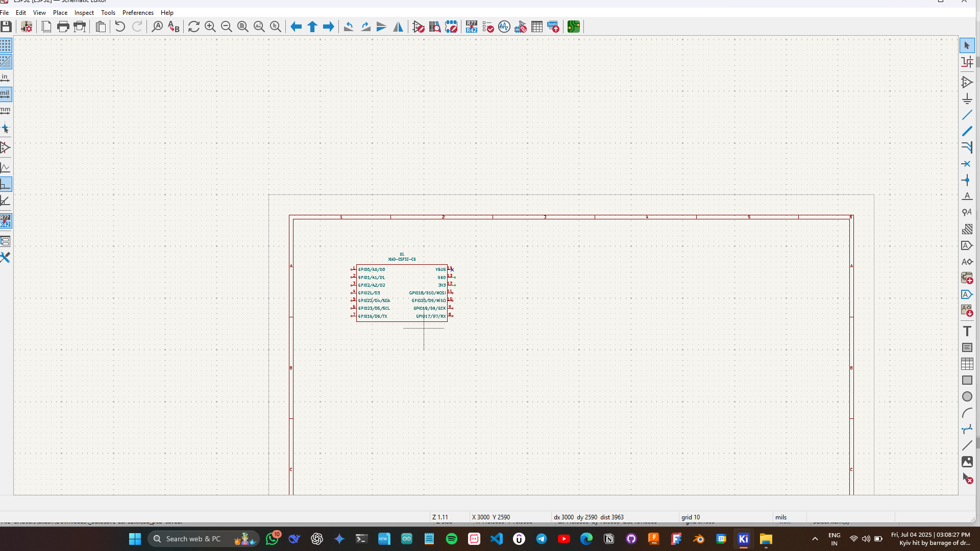The image size is (980, 551).
Task: Click the Paste clipboard icon
Action: click(101, 27)
